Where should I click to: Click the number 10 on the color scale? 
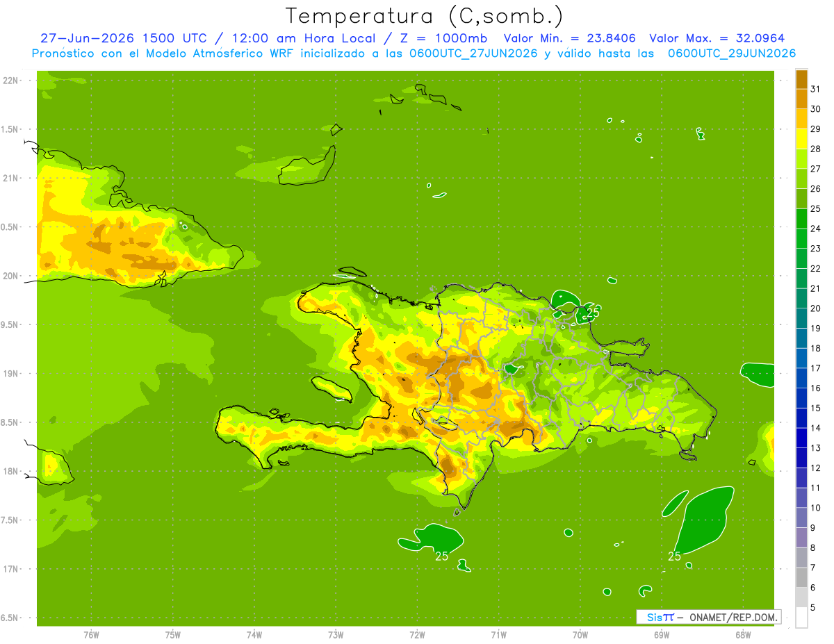point(815,508)
